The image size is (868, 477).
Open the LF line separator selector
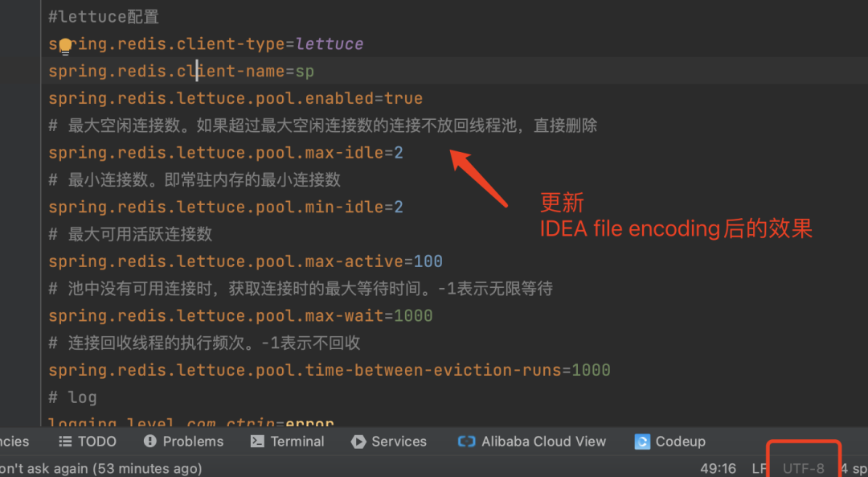pos(759,469)
